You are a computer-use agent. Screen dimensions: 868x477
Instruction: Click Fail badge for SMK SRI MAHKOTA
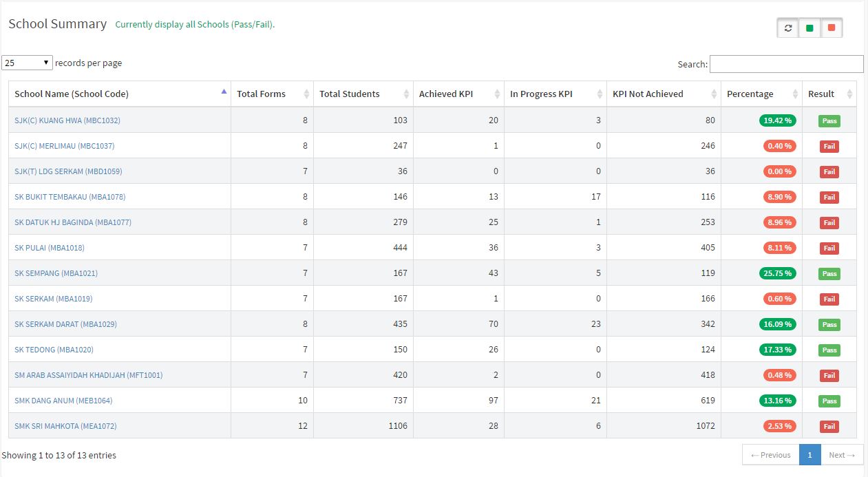[x=829, y=427]
